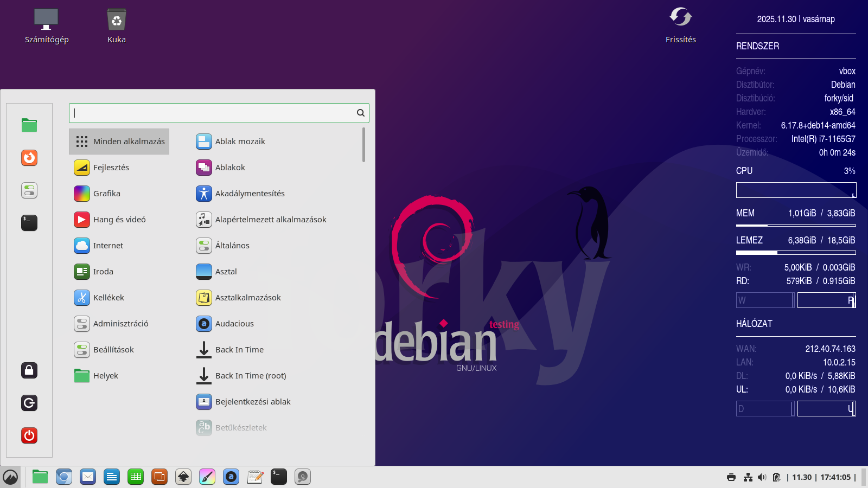Launch Audacious from the taskbar panel

tap(231, 477)
